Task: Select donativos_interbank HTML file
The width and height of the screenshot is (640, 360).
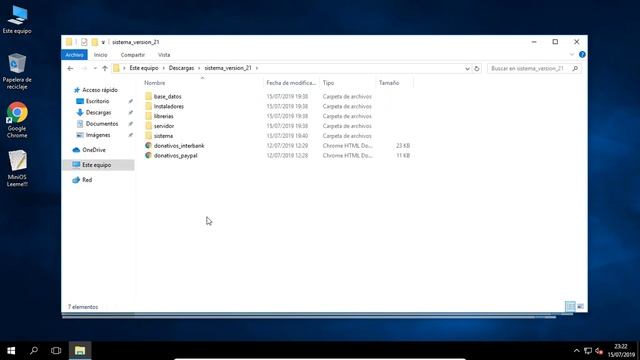Action: click(x=179, y=146)
